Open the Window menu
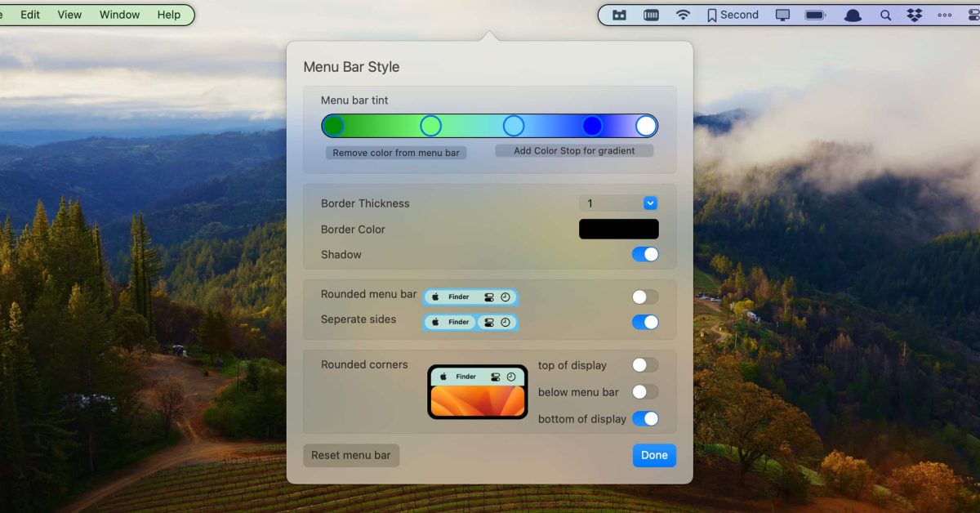Image resolution: width=980 pixels, height=513 pixels. click(119, 15)
